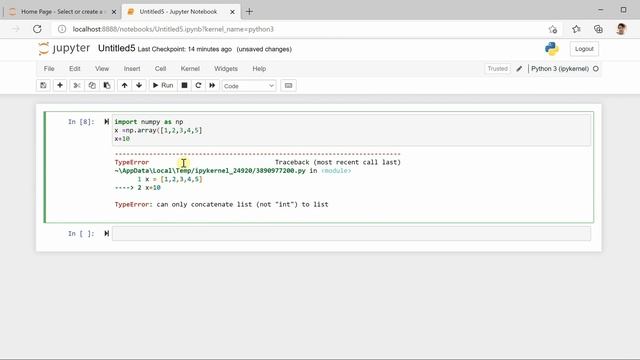Viewport: 640px width, 360px height.
Task: Click the In [8] prompt label
Action: tap(81, 122)
